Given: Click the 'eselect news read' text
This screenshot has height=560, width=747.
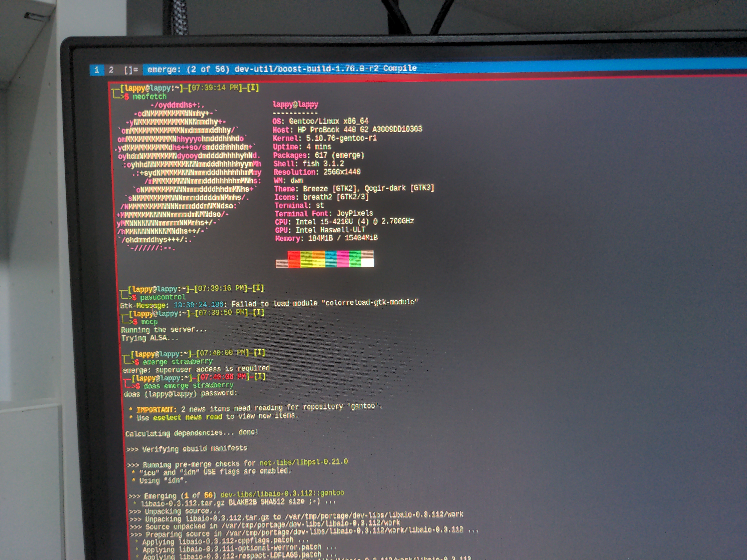Looking at the screenshot, I should [x=187, y=417].
